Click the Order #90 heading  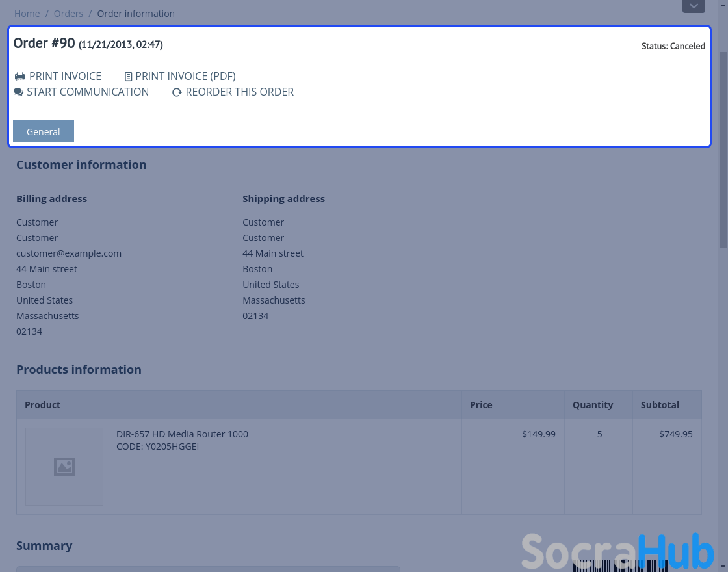44,44
